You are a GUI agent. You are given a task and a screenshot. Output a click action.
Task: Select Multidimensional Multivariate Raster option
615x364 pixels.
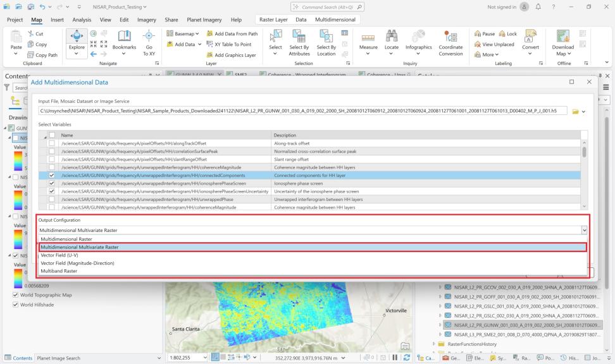click(x=313, y=247)
